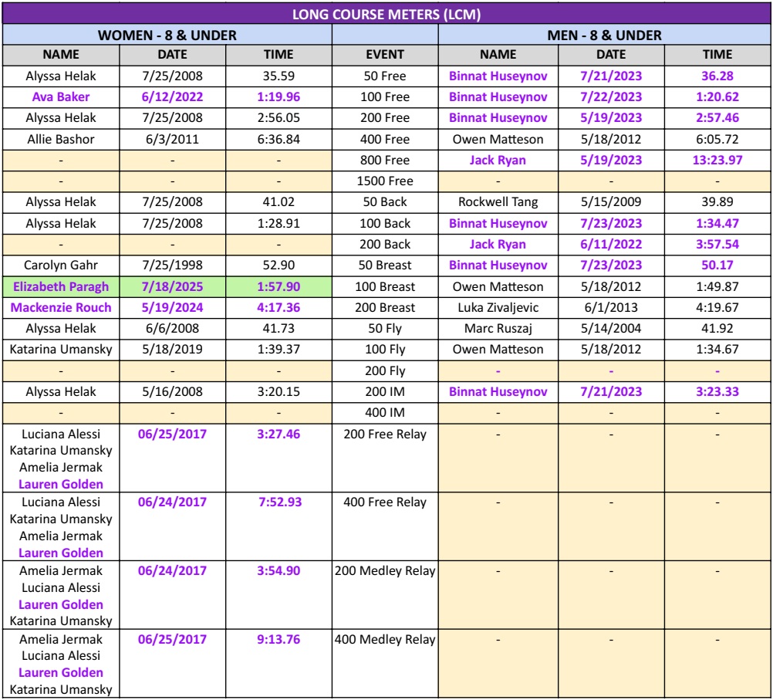Click the Mackenzie Rouch name entry
The image size is (773, 700).
pyautogui.click(x=60, y=307)
